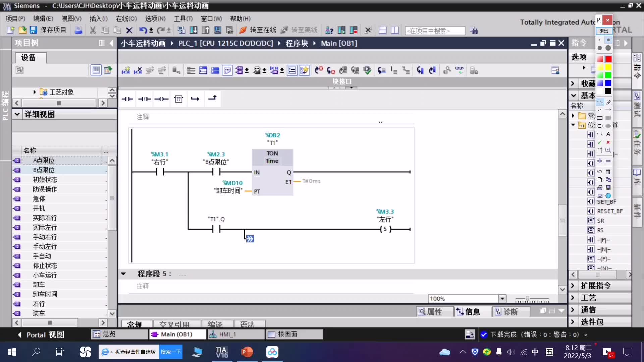Select the smallest pen size dot

(600, 40)
